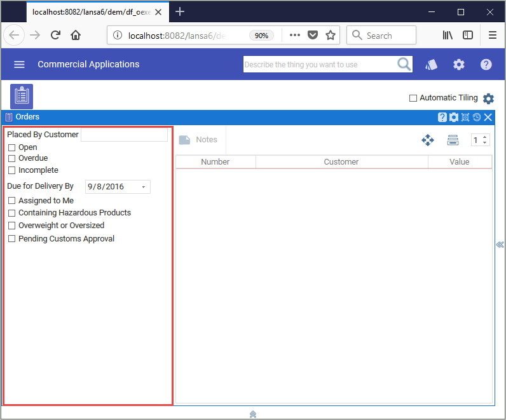Open the Due for Delivery By date dropdown
Screen dimensions: 506x420
tap(144, 187)
